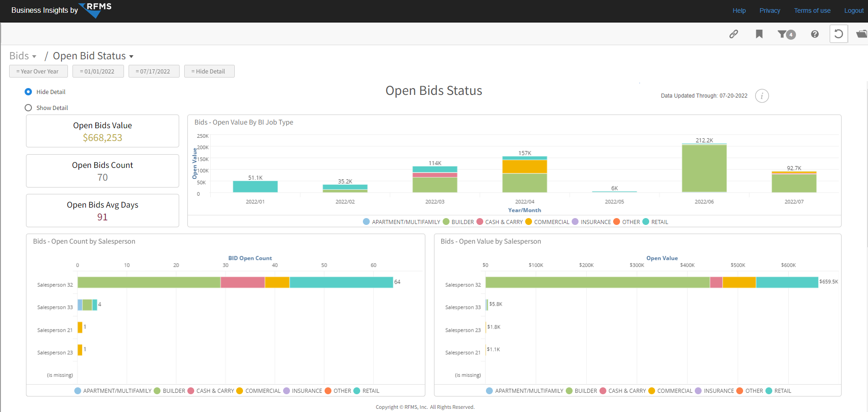
Task: Toggle APARTMENT/MULTIFAMILY legend in Job Type chart
Action: [402, 222]
